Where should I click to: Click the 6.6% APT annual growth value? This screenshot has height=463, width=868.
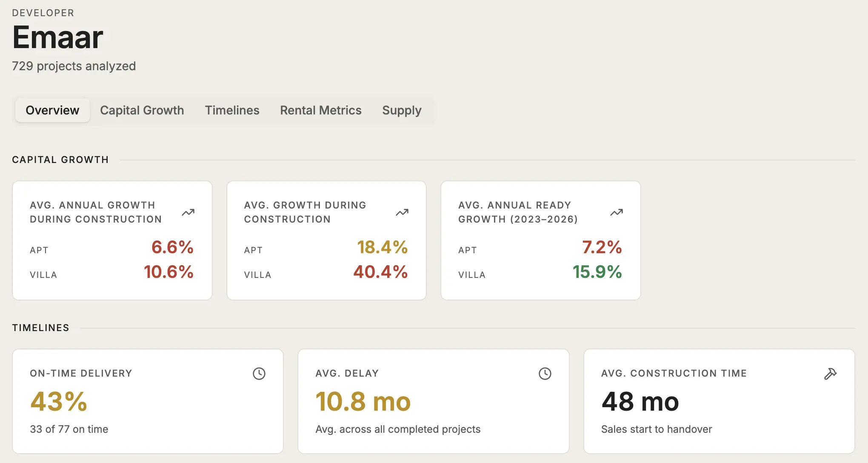(x=172, y=247)
